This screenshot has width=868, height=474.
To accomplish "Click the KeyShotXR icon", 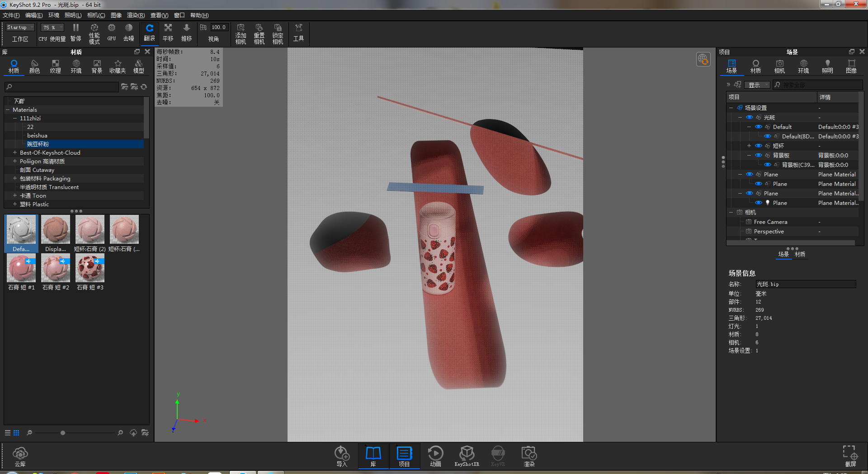I will (x=467, y=455).
